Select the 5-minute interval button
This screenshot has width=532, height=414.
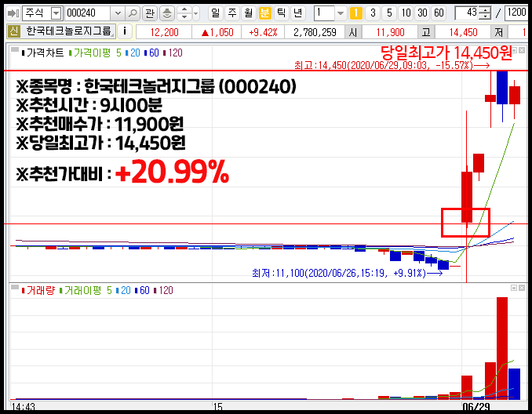coord(389,13)
